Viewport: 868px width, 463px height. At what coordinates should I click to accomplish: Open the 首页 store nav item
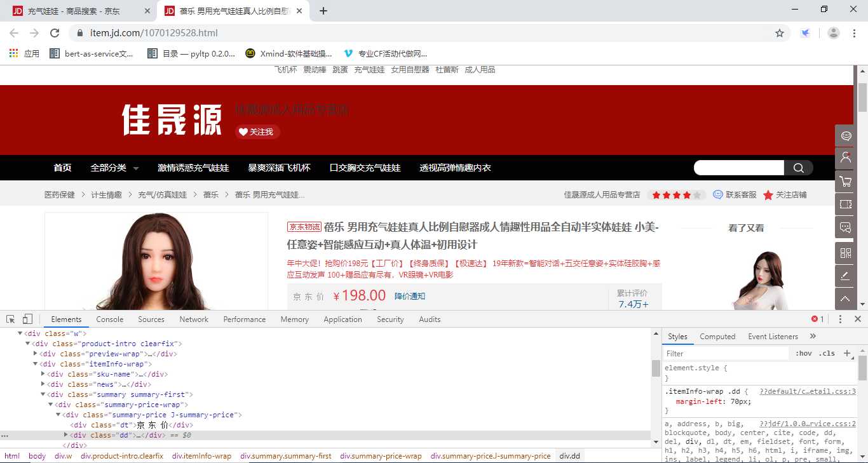62,168
